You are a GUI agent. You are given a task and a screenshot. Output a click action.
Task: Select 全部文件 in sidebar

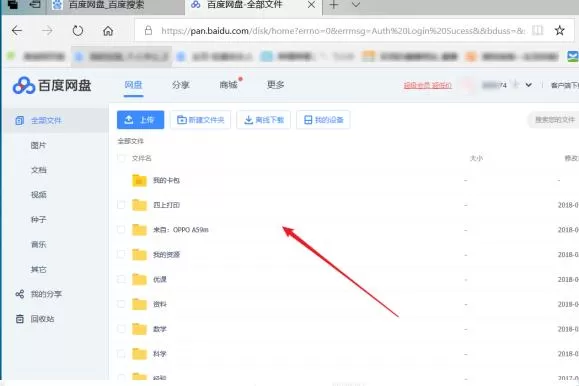[55, 120]
